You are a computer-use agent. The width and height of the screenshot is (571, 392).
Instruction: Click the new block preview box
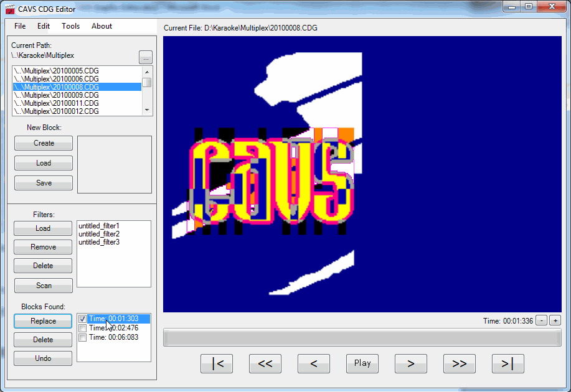click(x=115, y=164)
